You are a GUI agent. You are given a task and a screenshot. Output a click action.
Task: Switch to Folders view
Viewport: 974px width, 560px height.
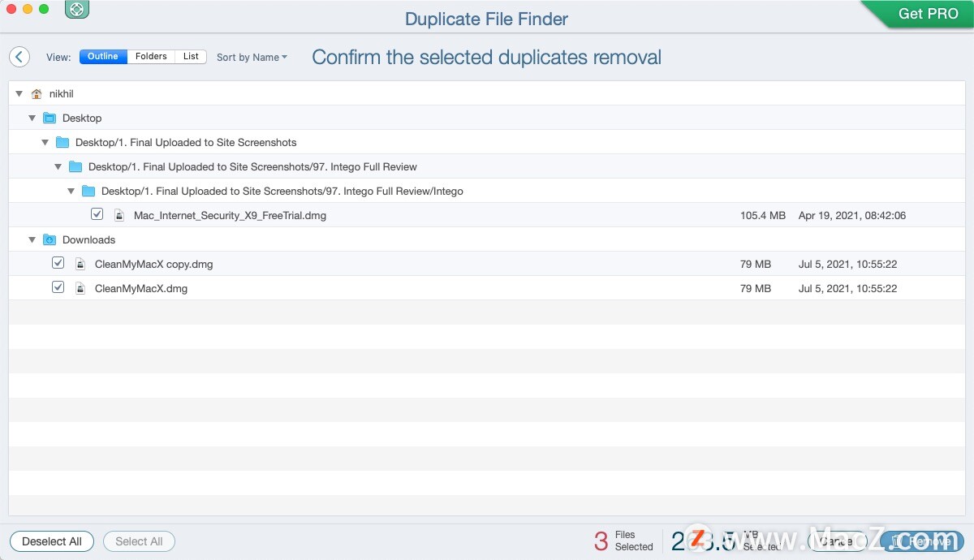click(x=151, y=57)
